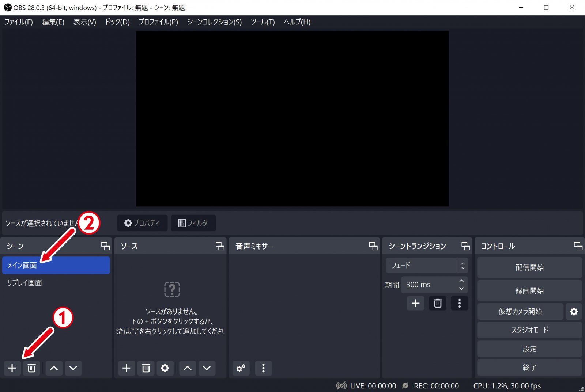The width and height of the screenshot is (585, 392).
Task: Move scene down in Scenes panel
Action: (73, 368)
